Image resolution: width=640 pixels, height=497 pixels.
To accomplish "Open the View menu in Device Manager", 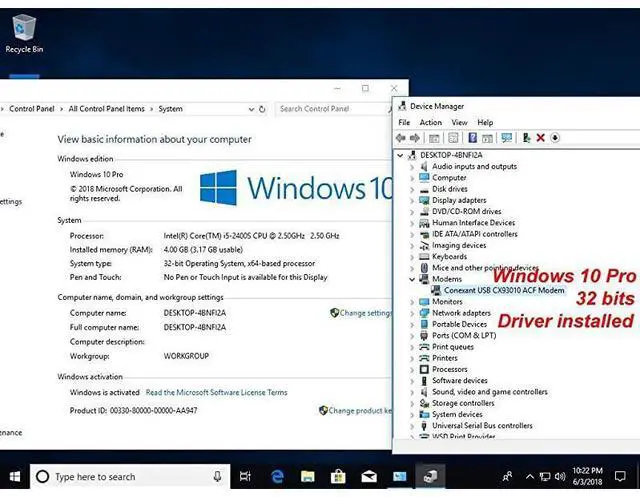I will pyautogui.click(x=459, y=122).
